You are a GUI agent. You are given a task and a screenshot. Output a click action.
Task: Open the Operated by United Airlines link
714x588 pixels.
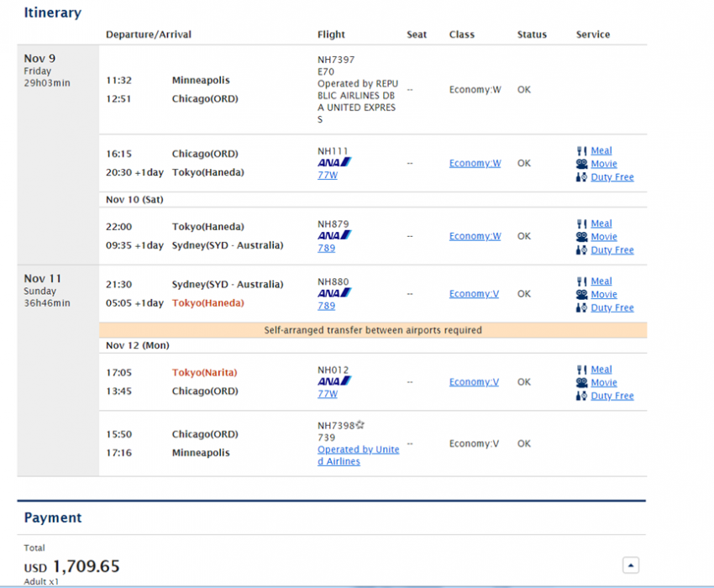[x=358, y=455]
